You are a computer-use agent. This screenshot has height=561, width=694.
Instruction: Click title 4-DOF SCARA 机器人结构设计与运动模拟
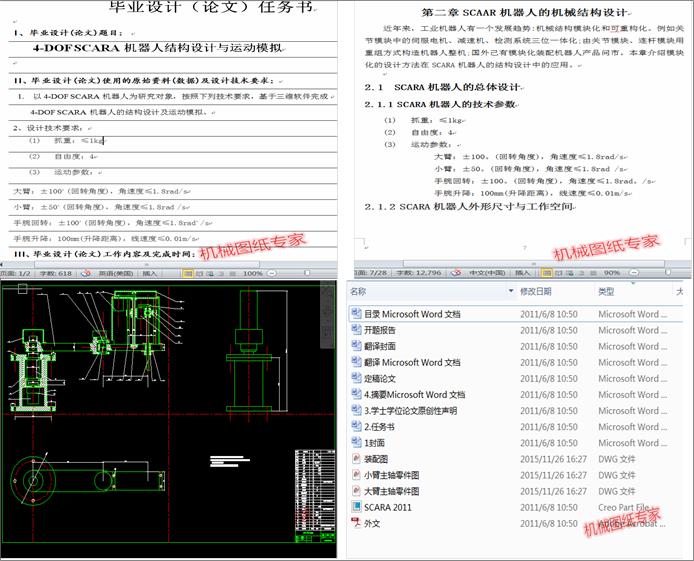pos(158,47)
